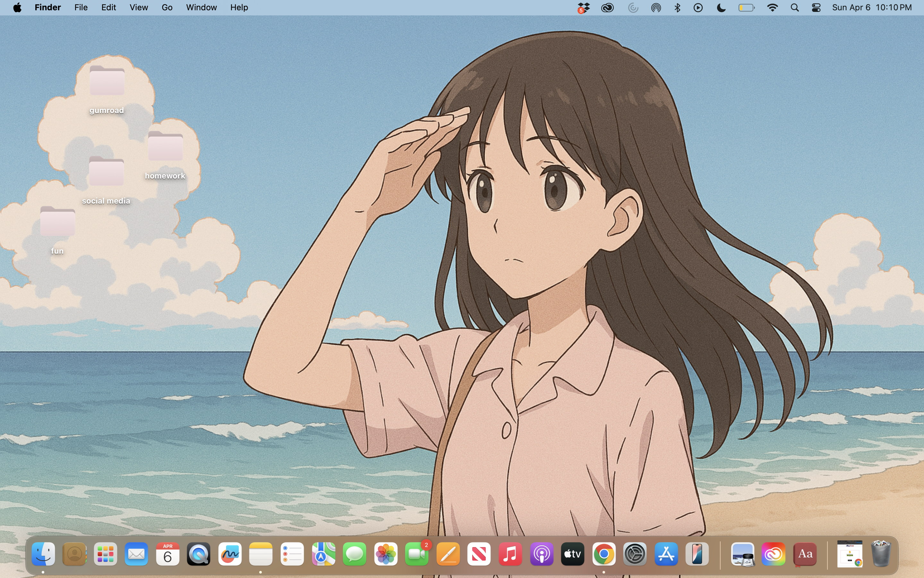Open Dropbox menu bar icon
Image resolution: width=924 pixels, height=578 pixels.
[583, 8]
